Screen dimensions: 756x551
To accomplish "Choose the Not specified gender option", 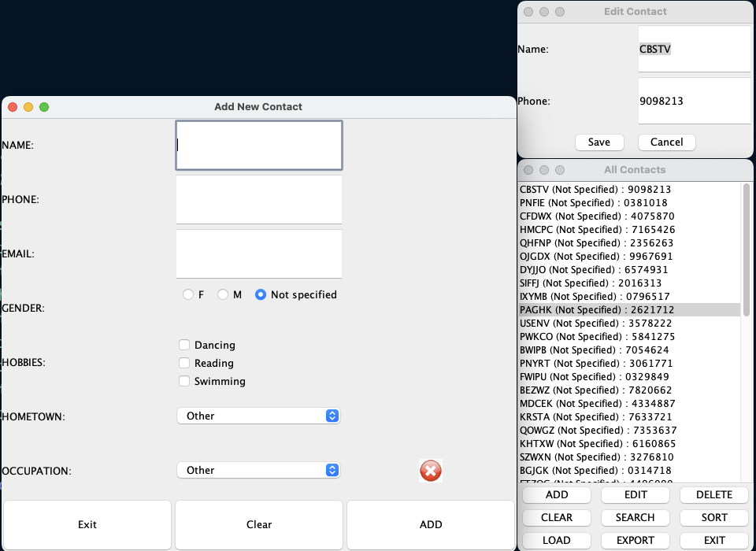I will 261,294.
